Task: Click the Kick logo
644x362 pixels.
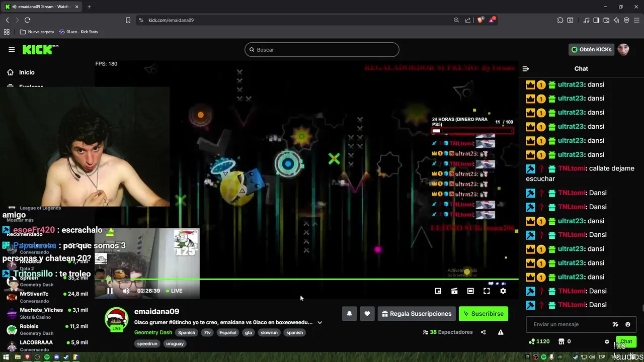Action: (x=40, y=49)
